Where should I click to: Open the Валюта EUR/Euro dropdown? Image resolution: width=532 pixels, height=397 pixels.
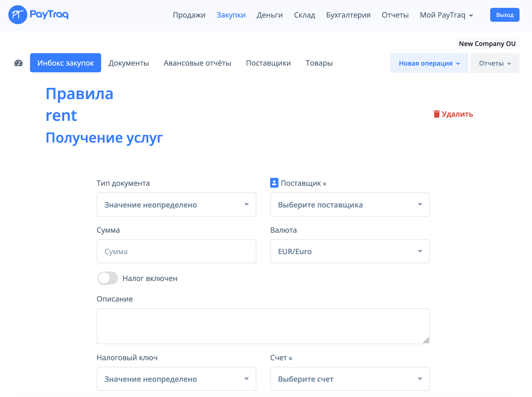click(350, 251)
